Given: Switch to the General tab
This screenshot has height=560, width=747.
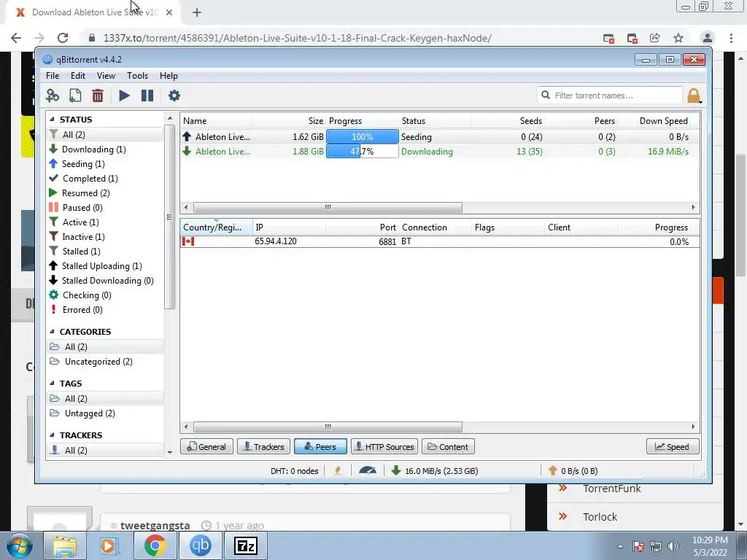Looking at the screenshot, I should point(206,447).
